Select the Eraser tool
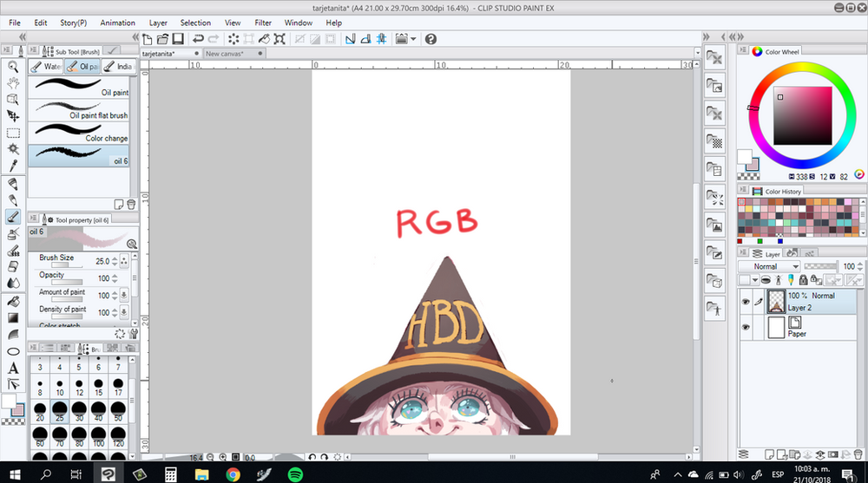This screenshot has width=868, height=483. [x=13, y=267]
